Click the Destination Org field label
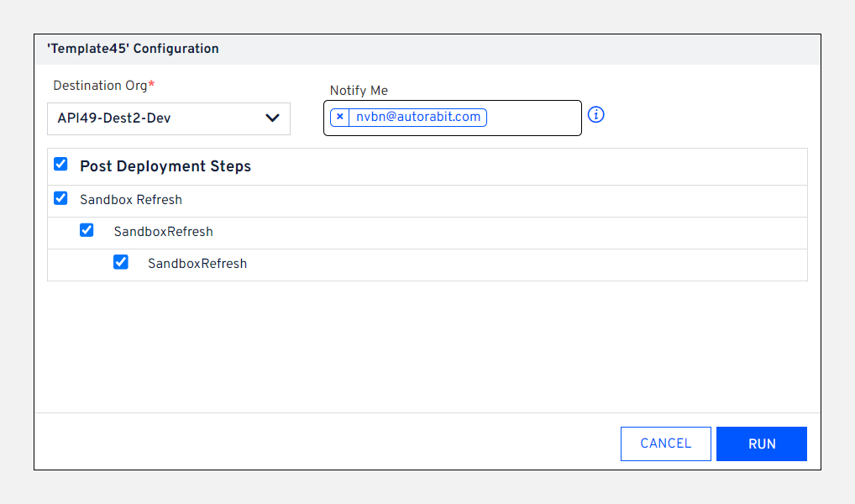The image size is (855, 504). (100, 86)
